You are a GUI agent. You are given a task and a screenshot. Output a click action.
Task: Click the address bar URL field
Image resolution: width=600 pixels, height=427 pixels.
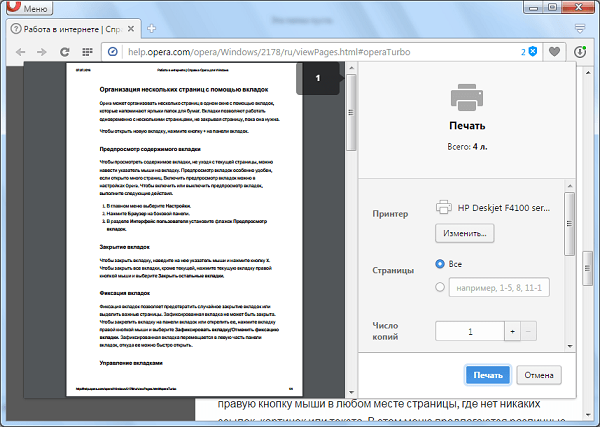point(269,52)
